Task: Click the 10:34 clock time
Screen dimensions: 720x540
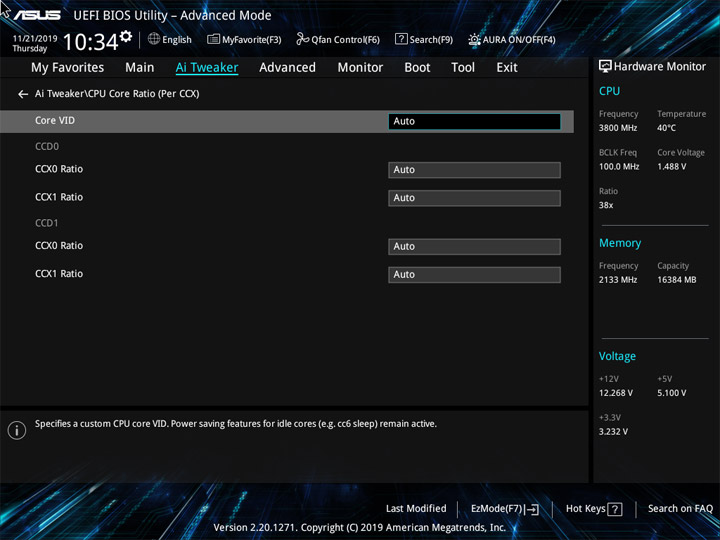Action: pyautogui.click(x=90, y=42)
